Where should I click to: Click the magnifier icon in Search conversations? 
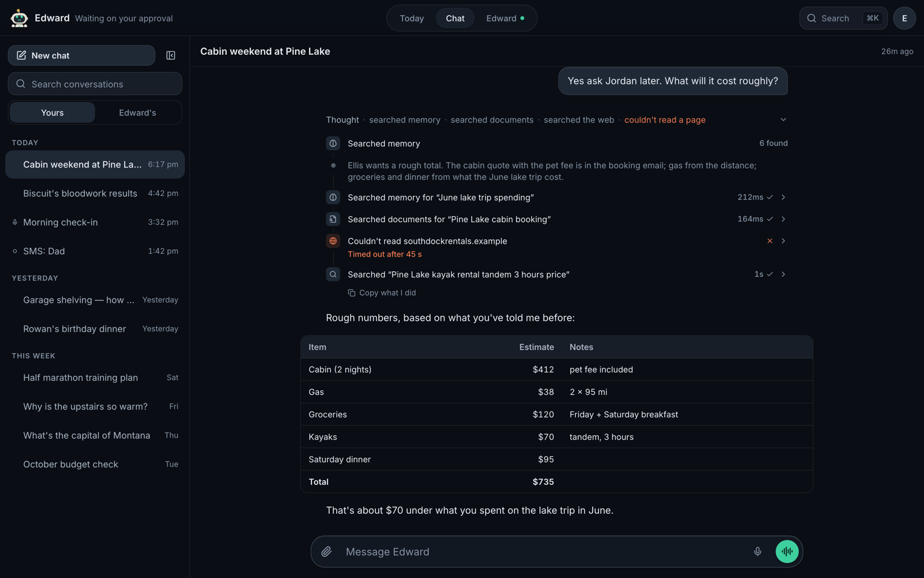21,84
